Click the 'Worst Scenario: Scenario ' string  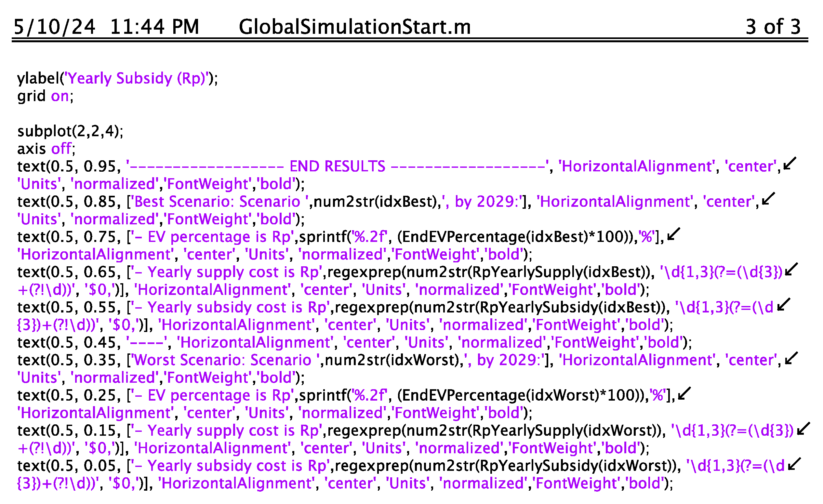[226, 360]
